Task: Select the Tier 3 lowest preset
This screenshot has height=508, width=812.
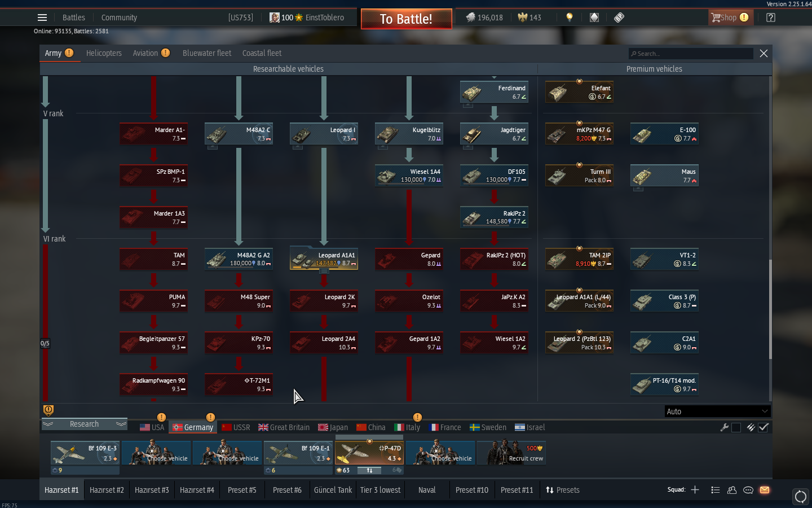Action: point(380,490)
